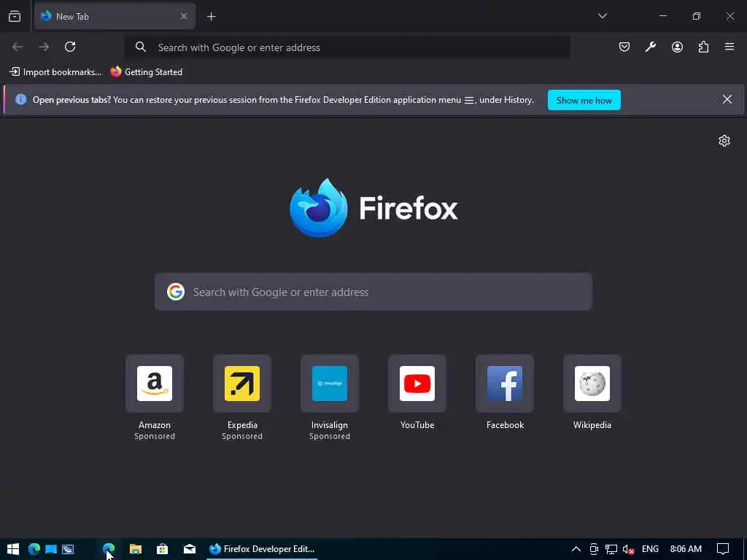Click the muted volume tray icon
This screenshot has width=747, height=560.
coord(628,549)
